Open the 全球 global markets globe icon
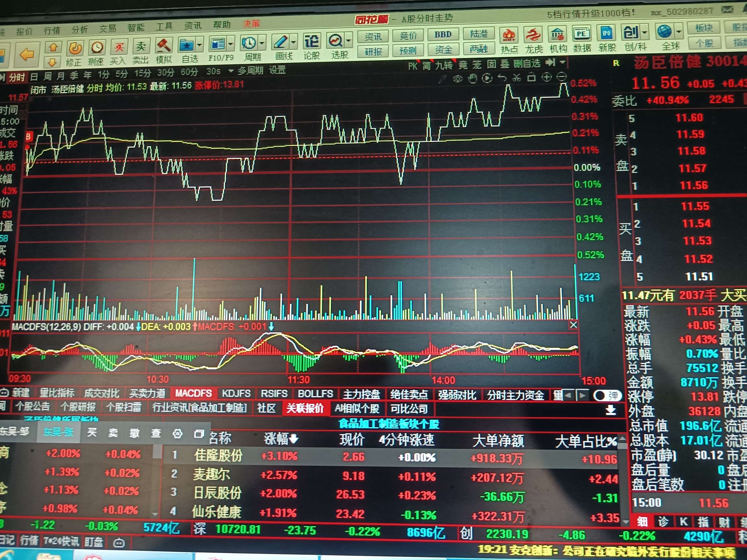Image resolution: width=747 pixels, height=560 pixels. 664,31
